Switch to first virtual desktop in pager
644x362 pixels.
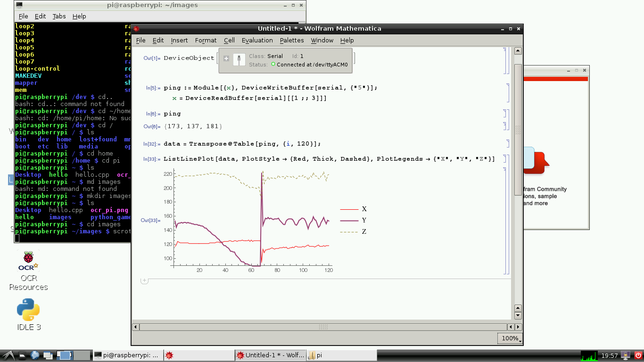(x=65, y=355)
